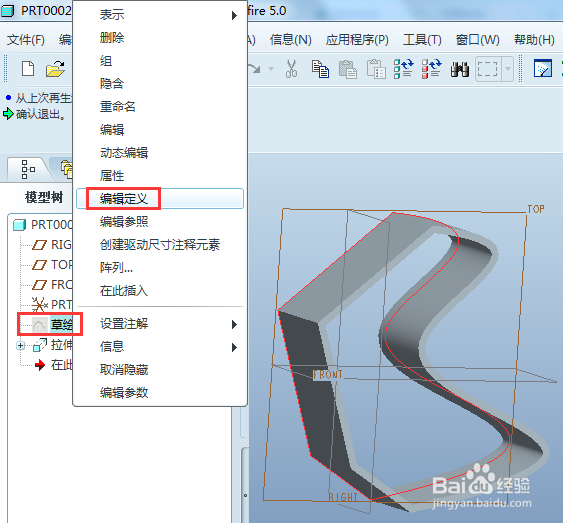Click the Regenerate model icon
The image size is (563, 523).
[x=404, y=69]
